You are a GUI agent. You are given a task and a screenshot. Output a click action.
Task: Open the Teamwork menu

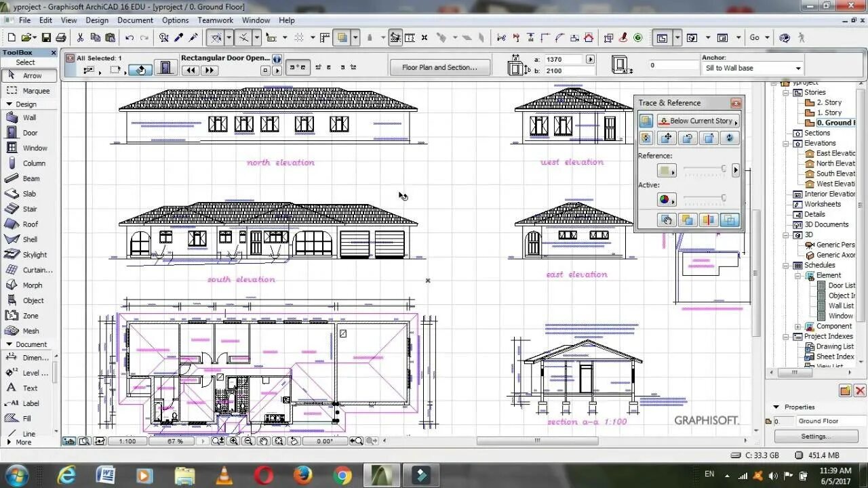(x=215, y=20)
